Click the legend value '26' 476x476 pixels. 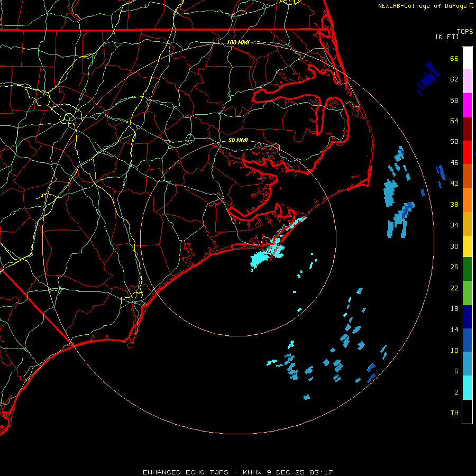454,267
